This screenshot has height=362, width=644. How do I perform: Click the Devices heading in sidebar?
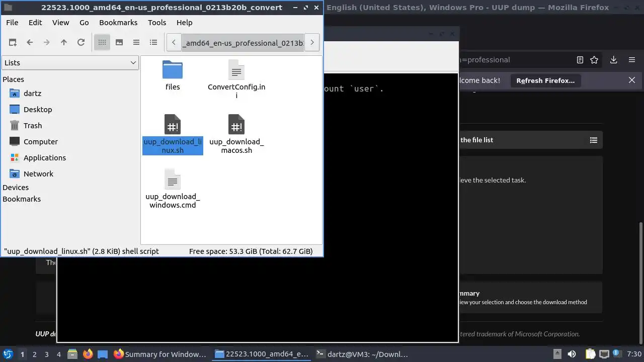tap(16, 188)
